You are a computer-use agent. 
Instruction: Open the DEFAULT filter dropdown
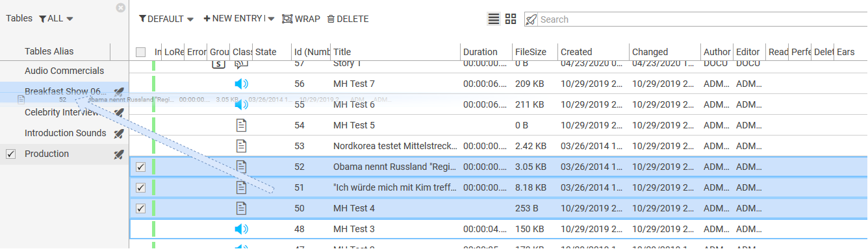click(x=166, y=19)
